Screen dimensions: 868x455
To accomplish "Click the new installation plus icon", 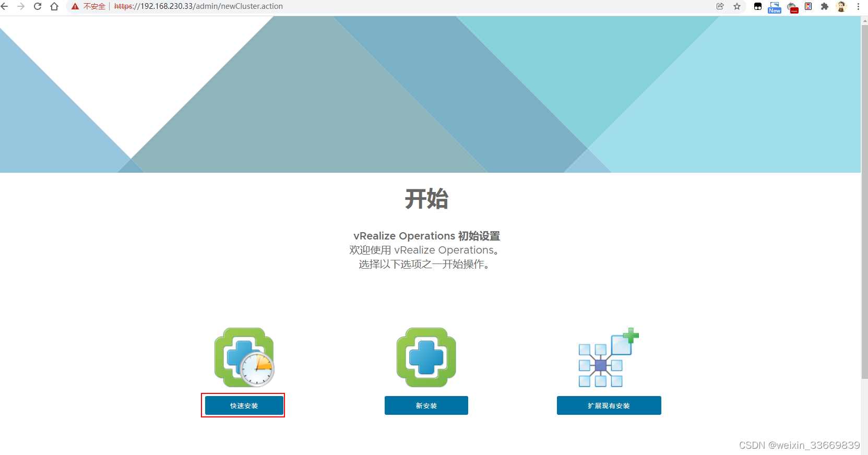I will [x=426, y=357].
